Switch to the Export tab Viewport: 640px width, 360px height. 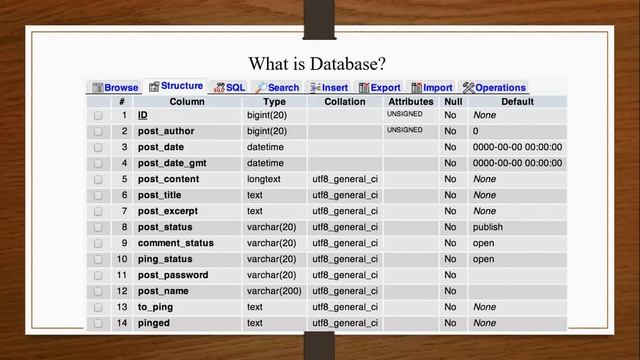(x=379, y=88)
